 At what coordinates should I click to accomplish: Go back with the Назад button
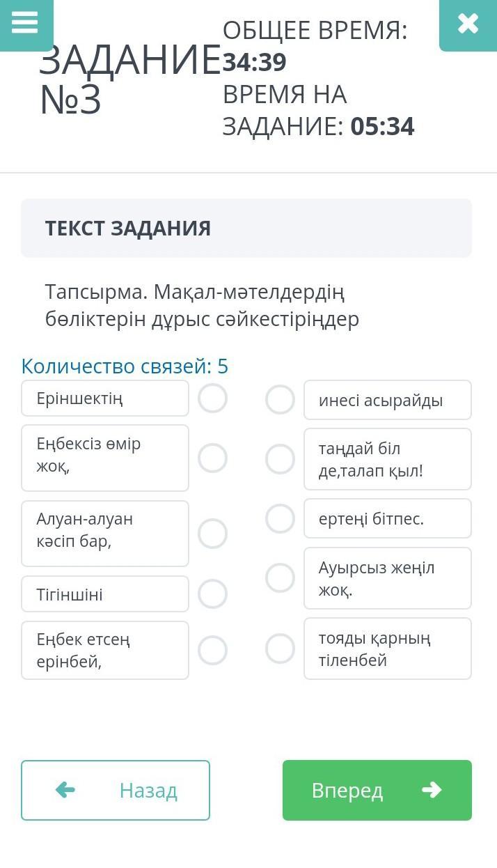pyautogui.click(x=116, y=790)
